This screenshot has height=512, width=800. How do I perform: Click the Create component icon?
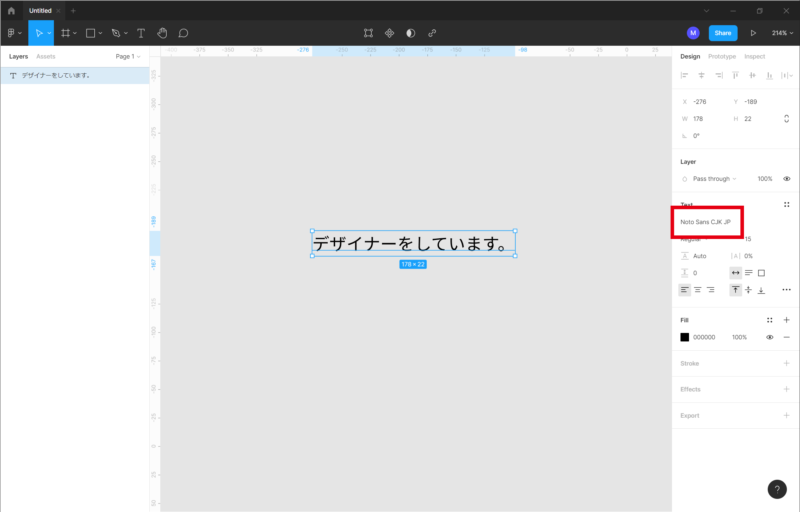point(389,33)
